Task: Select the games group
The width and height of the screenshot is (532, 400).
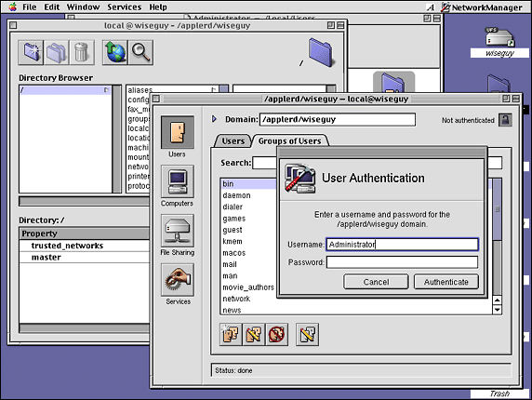Action: coord(248,219)
